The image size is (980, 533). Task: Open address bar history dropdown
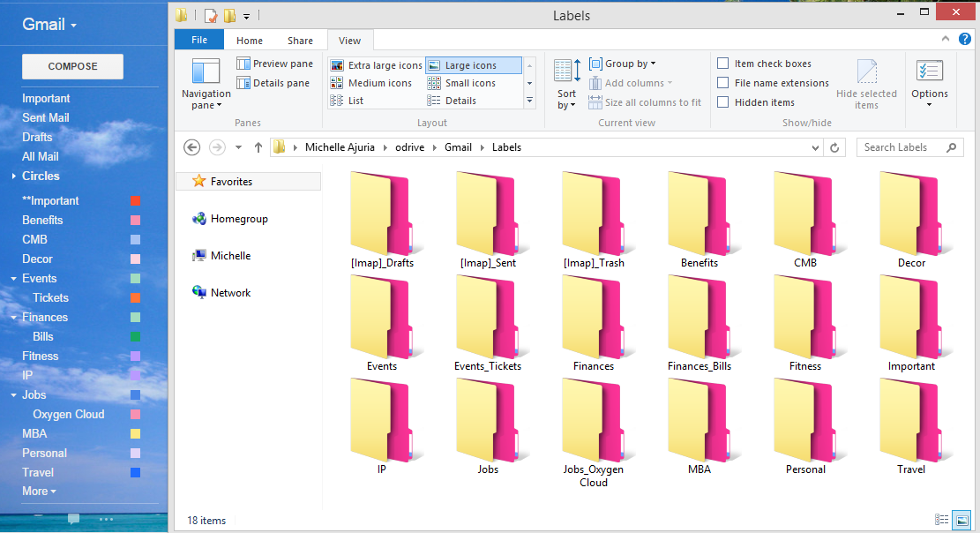[x=815, y=147]
